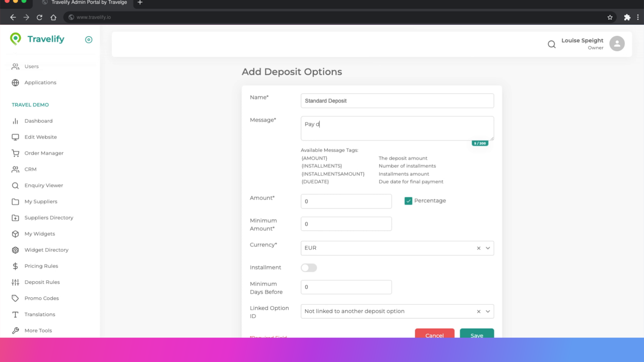Open More Tools with the wrench icon
The width and height of the screenshot is (644, 362).
pyautogui.click(x=15, y=330)
